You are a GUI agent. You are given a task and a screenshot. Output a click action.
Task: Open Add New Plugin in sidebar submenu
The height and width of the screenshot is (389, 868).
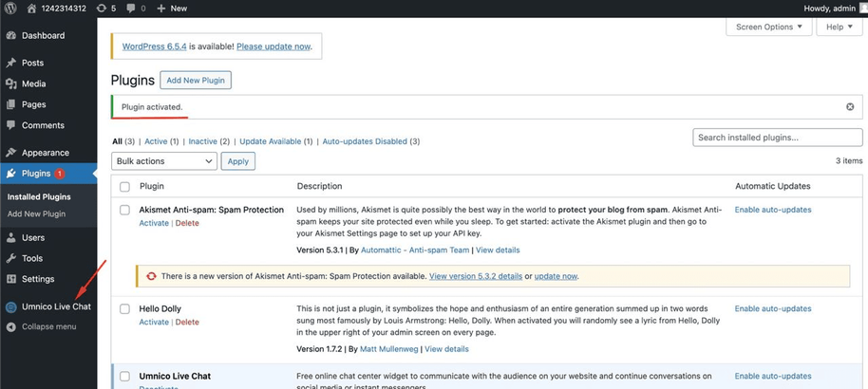tap(36, 213)
